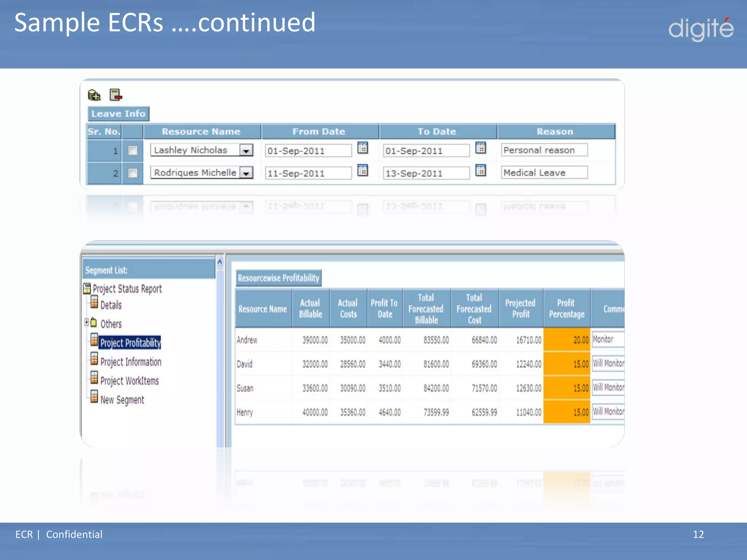This screenshot has width=747, height=560.
Task: Click Henry's Will Monitor comment field
Action: pyautogui.click(x=608, y=411)
